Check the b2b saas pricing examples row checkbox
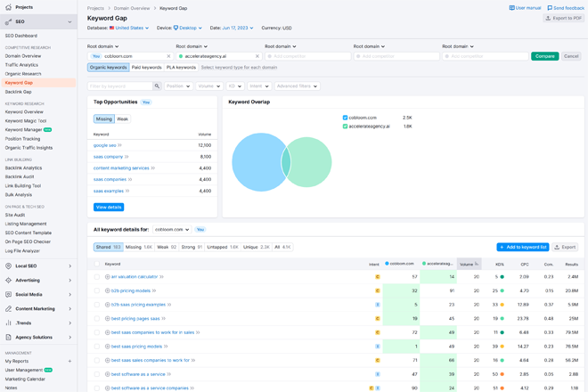 pos(97,305)
